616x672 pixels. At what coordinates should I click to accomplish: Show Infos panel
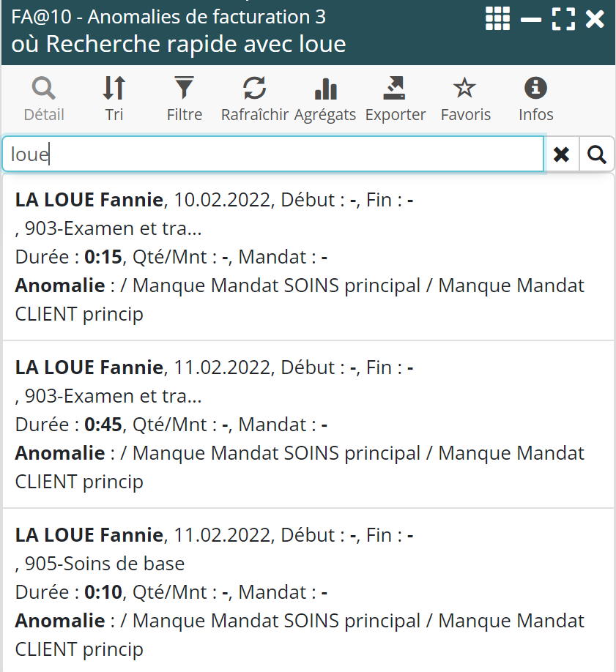click(535, 99)
